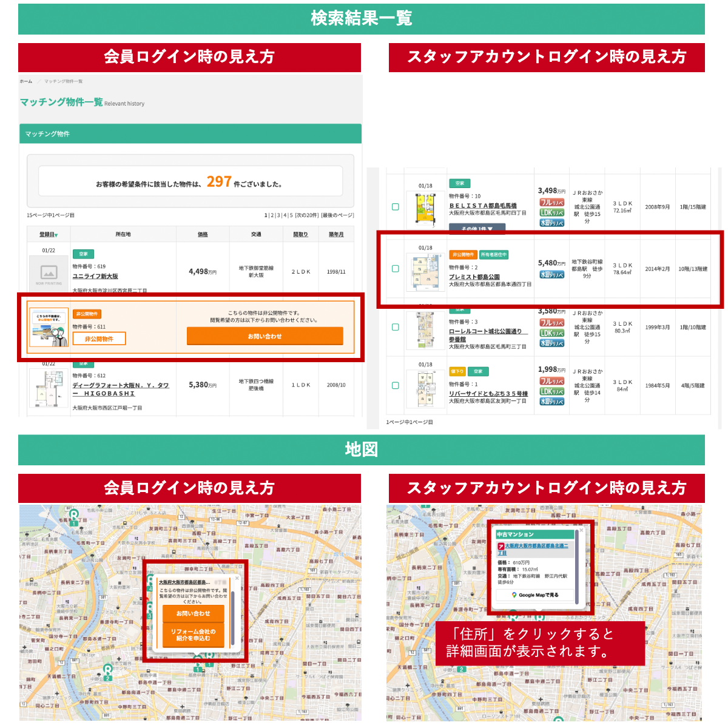Click LDKリノベ badge in リバーサイド row
The image size is (728, 728).
[552, 391]
